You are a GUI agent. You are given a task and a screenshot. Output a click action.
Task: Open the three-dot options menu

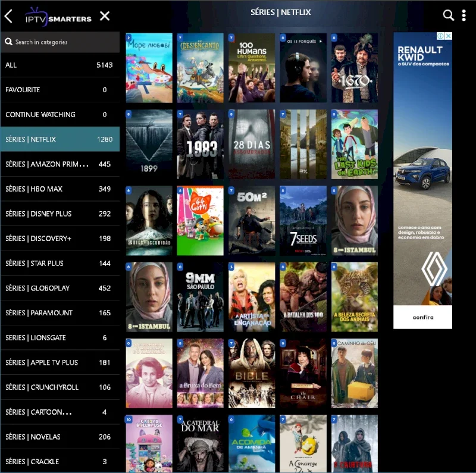click(464, 15)
